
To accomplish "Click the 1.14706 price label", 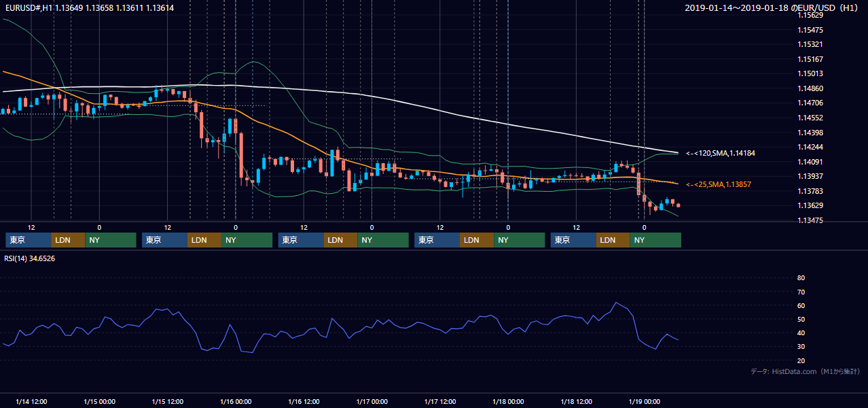I will click(x=811, y=103).
